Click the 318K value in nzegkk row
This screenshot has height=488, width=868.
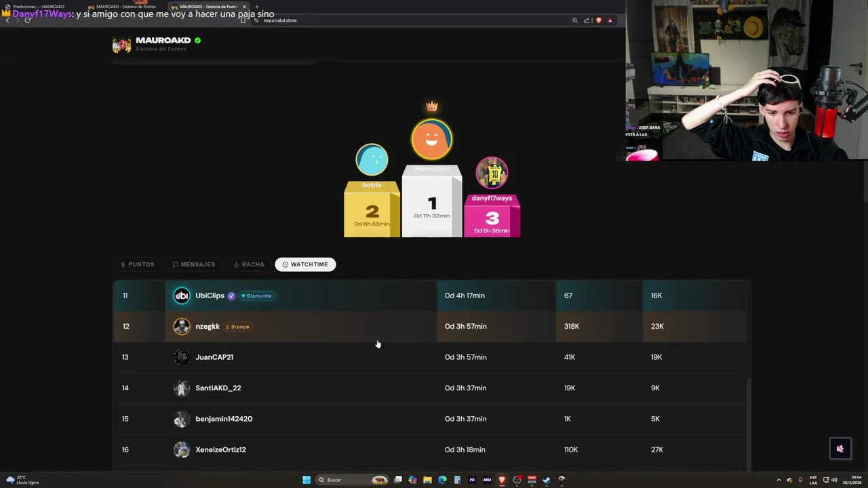(572, 327)
